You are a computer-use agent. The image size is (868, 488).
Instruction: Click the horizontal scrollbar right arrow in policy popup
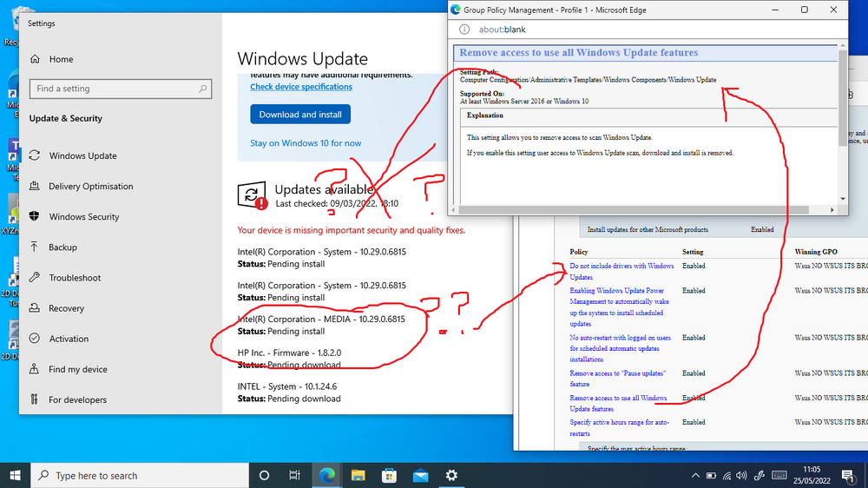coord(832,210)
